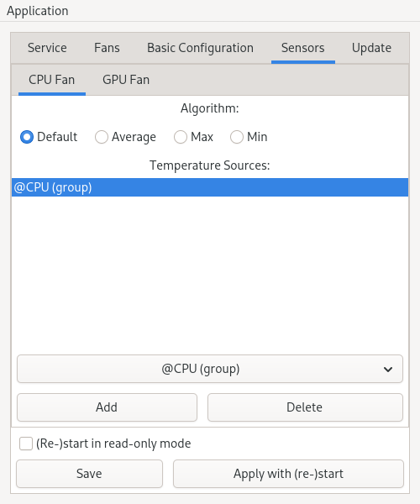This screenshot has width=420, height=504.
Task: Open the Basic Configuration tab
Action: [200, 48]
